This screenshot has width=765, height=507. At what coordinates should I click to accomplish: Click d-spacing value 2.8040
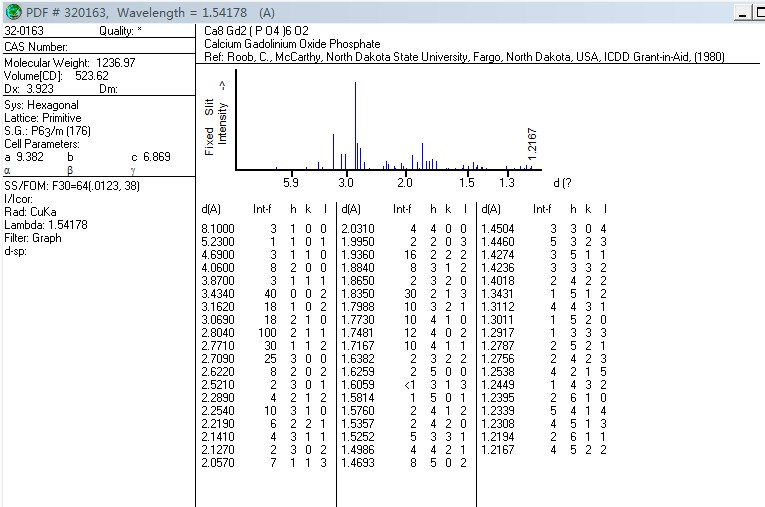pos(218,333)
